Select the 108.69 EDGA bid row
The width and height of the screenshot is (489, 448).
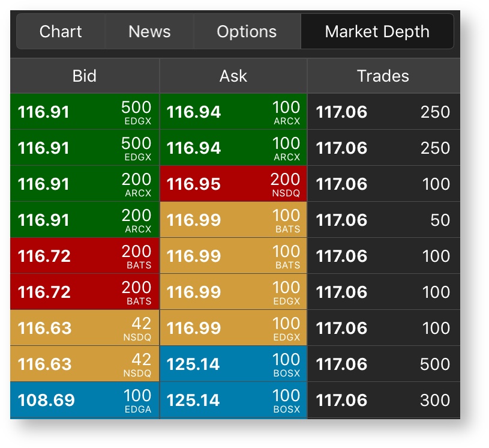click(x=85, y=400)
